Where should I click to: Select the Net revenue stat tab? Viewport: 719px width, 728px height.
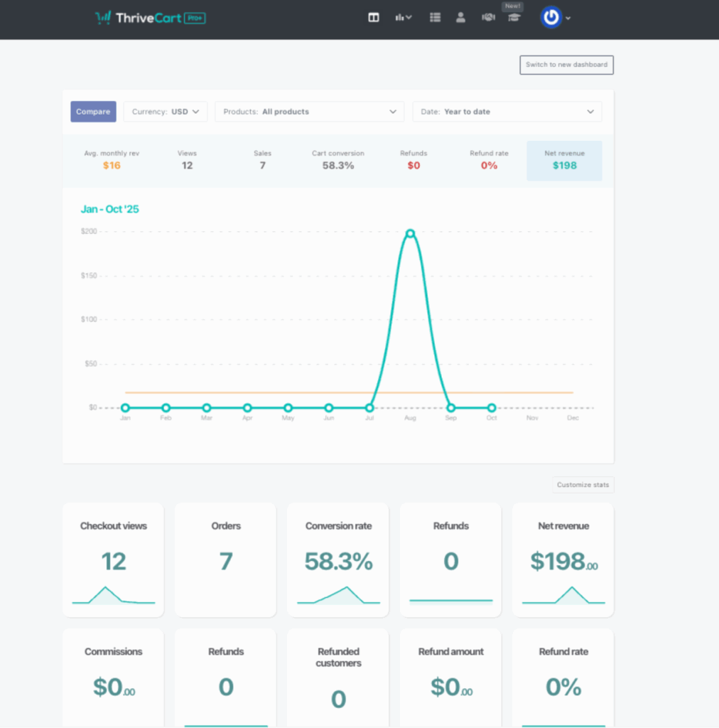click(564, 161)
